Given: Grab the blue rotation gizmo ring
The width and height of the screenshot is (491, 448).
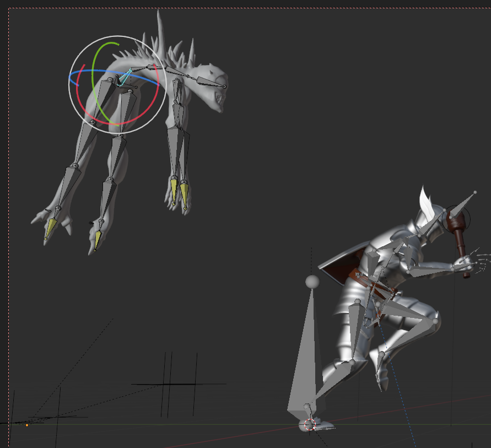Looking at the screenshot, I should point(94,72).
